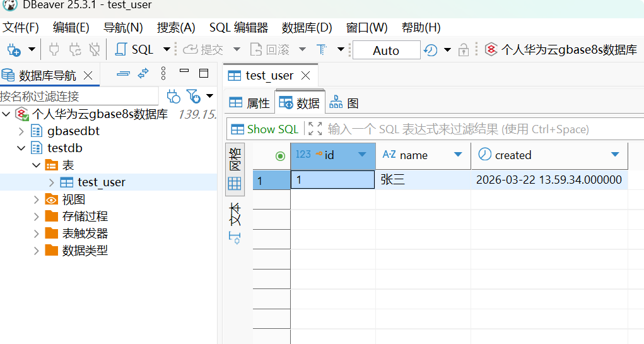Expand the 表触发器 folder
The width and height of the screenshot is (644, 344).
click(x=36, y=234)
